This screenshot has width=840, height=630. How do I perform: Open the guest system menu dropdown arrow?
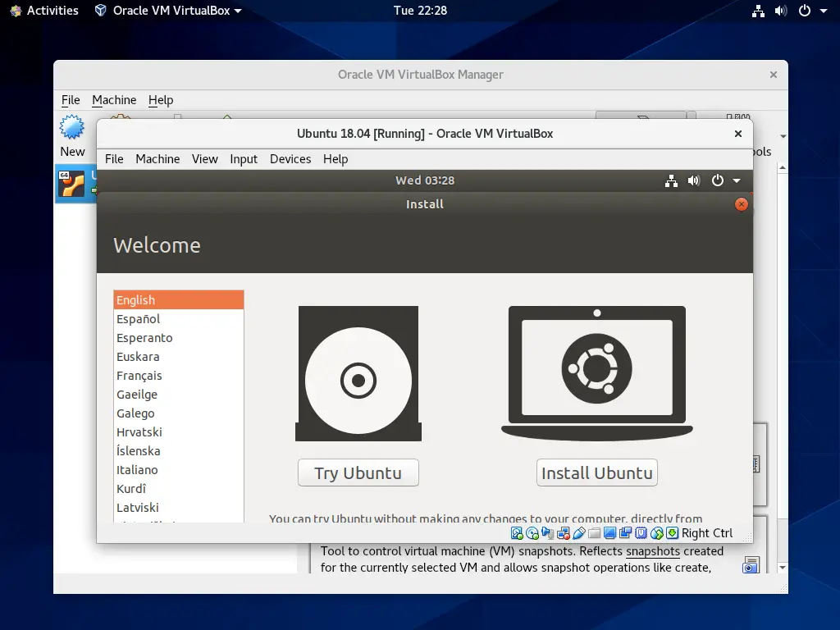click(x=737, y=180)
